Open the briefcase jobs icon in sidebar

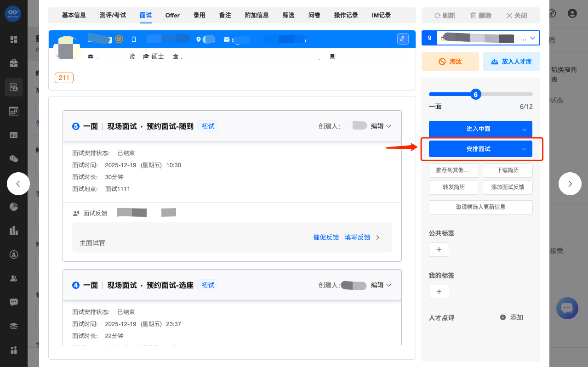pos(14,63)
